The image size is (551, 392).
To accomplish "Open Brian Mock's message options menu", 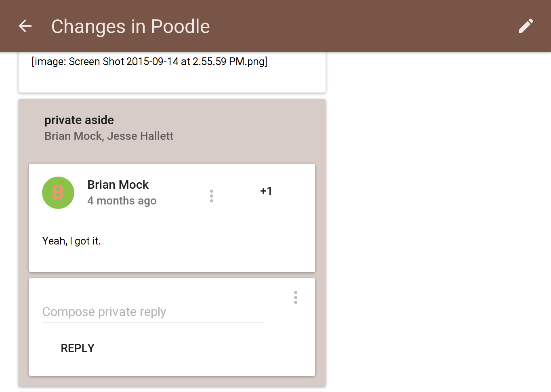I will click(x=212, y=196).
